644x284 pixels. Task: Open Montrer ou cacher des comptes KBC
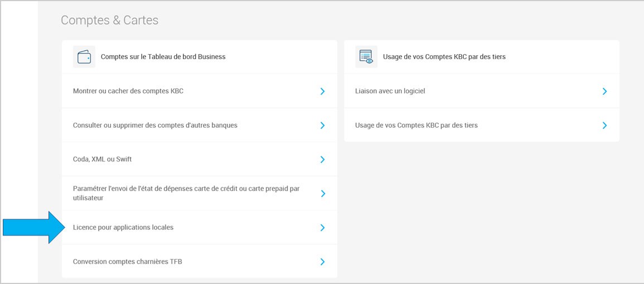(x=200, y=92)
